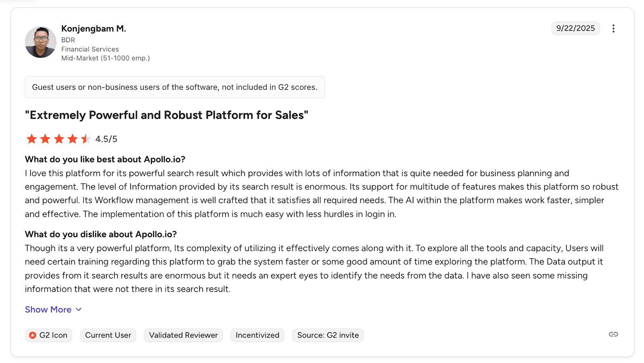The image size is (644, 363).
Task: Click the review title headline
Action: click(166, 115)
